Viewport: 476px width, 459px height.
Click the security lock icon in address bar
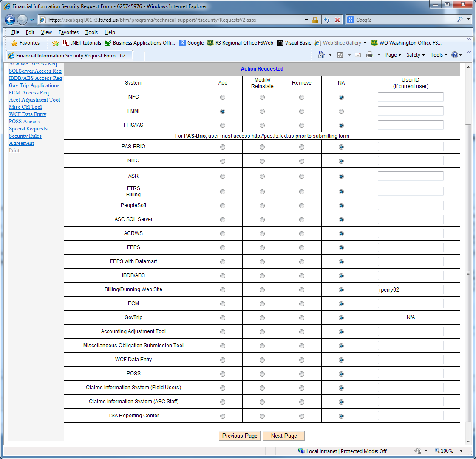tap(315, 20)
